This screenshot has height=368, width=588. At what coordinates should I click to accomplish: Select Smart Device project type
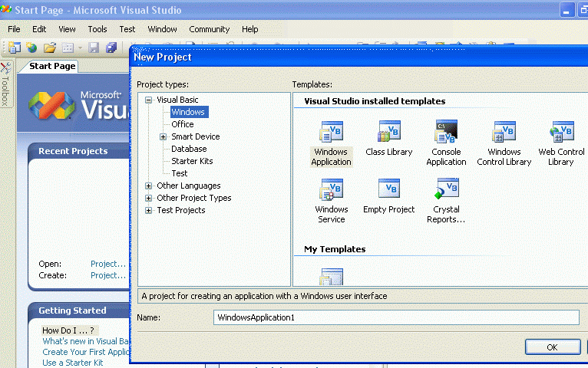196,136
